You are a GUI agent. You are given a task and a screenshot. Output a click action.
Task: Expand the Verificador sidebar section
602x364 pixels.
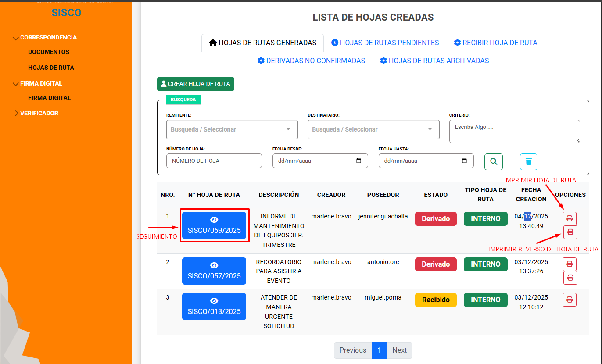(x=39, y=113)
